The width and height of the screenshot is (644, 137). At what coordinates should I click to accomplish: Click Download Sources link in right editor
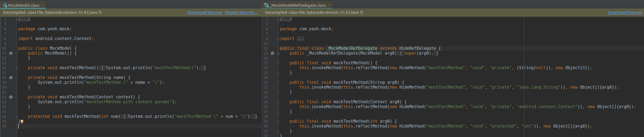(x=625, y=12)
